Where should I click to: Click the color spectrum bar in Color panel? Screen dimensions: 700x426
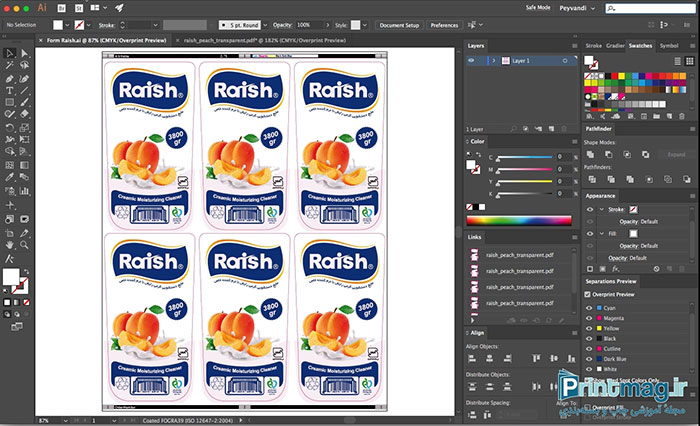(x=519, y=220)
